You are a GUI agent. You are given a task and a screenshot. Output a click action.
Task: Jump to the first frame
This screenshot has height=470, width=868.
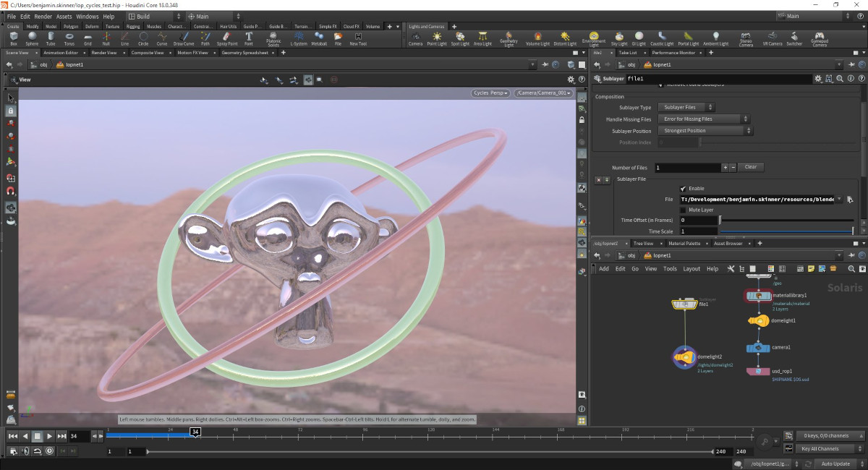12,436
